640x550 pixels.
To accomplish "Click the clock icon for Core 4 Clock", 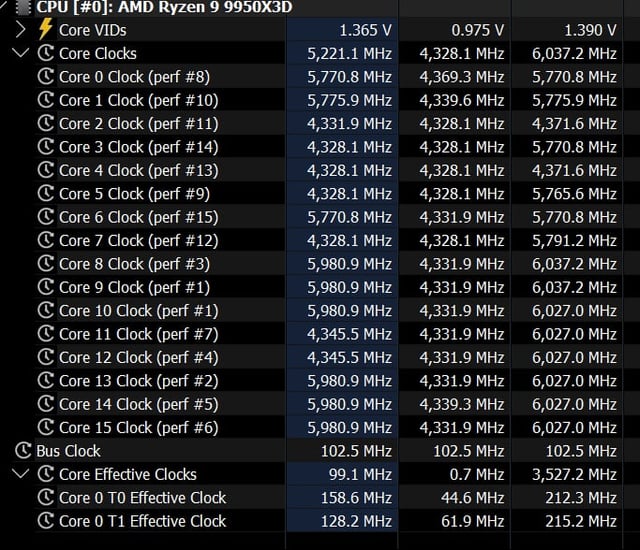I will (x=46, y=170).
